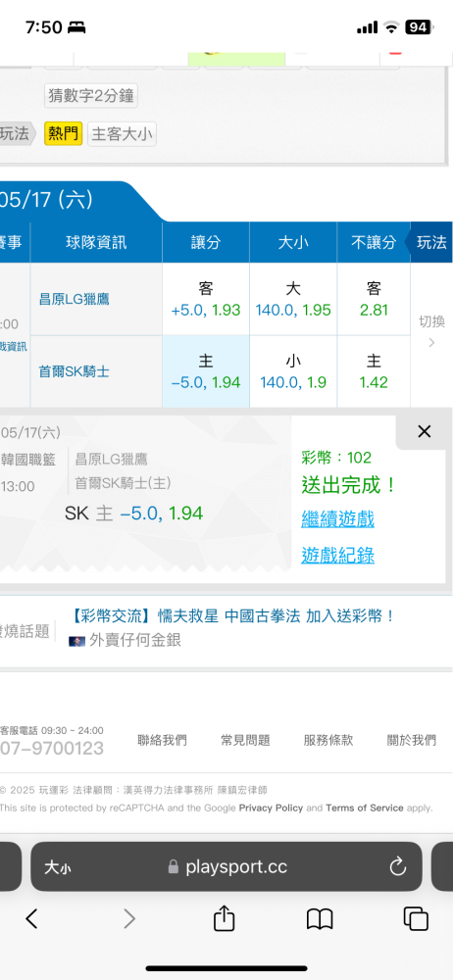This screenshot has height=980, width=453.
Task: Select the 熱門 play type tab
Action: [63, 133]
